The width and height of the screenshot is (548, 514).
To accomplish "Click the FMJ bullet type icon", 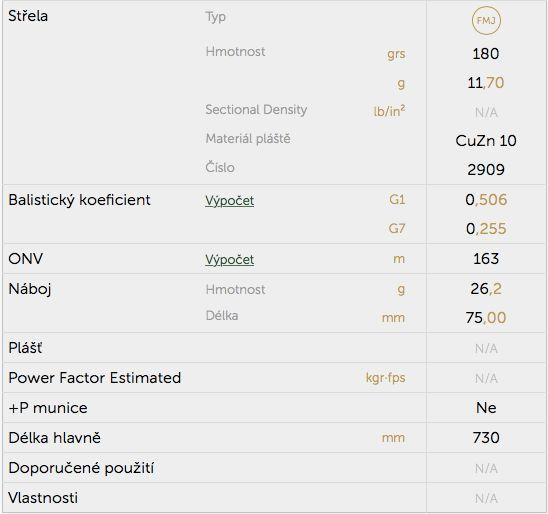I will 486,20.
